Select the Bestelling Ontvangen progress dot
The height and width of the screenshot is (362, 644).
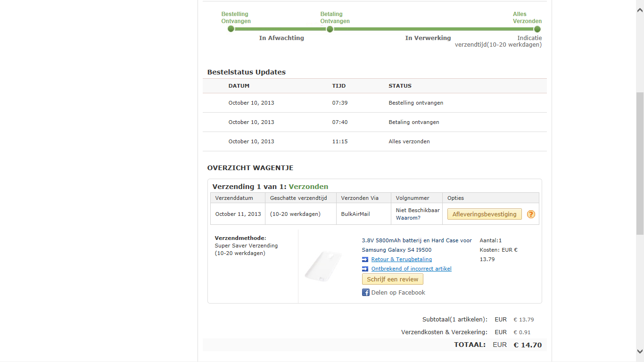coord(231,29)
